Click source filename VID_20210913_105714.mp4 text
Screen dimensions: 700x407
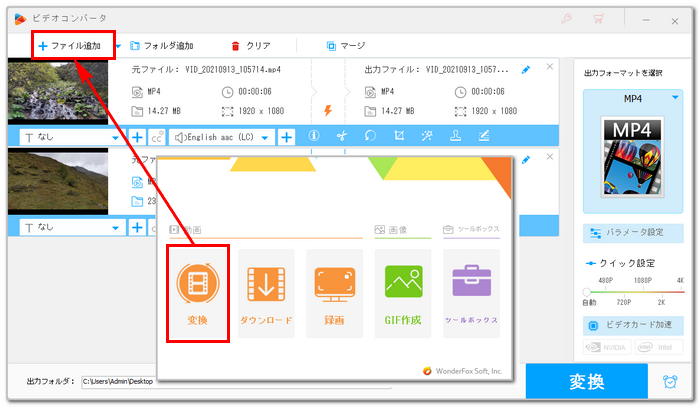(233, 70)
